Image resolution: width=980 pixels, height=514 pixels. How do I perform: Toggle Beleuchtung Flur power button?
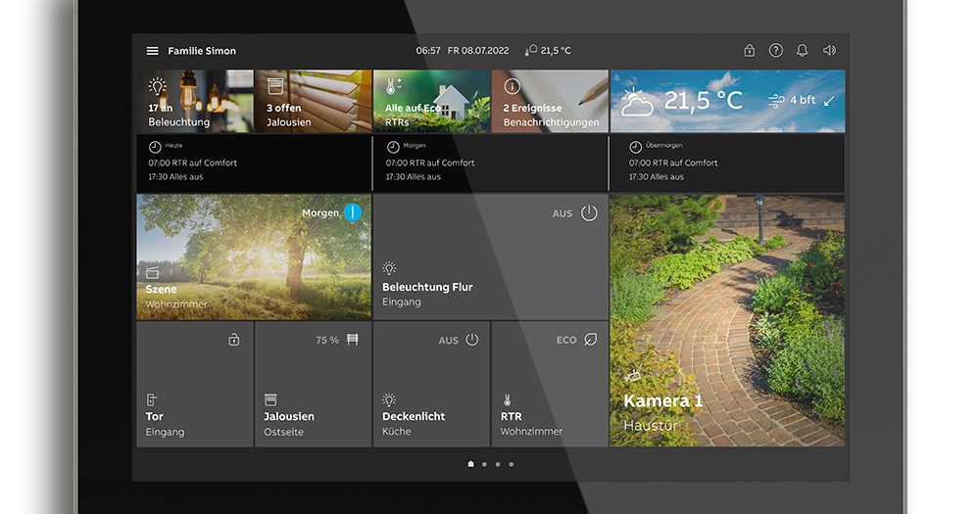coord(589,213)
